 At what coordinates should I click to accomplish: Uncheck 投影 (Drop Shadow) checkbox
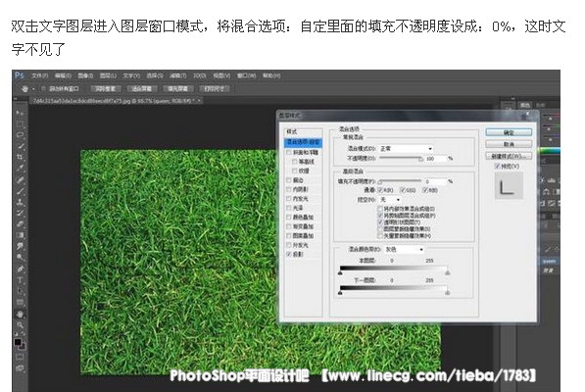pyautogui.click(x=289, y=254)
